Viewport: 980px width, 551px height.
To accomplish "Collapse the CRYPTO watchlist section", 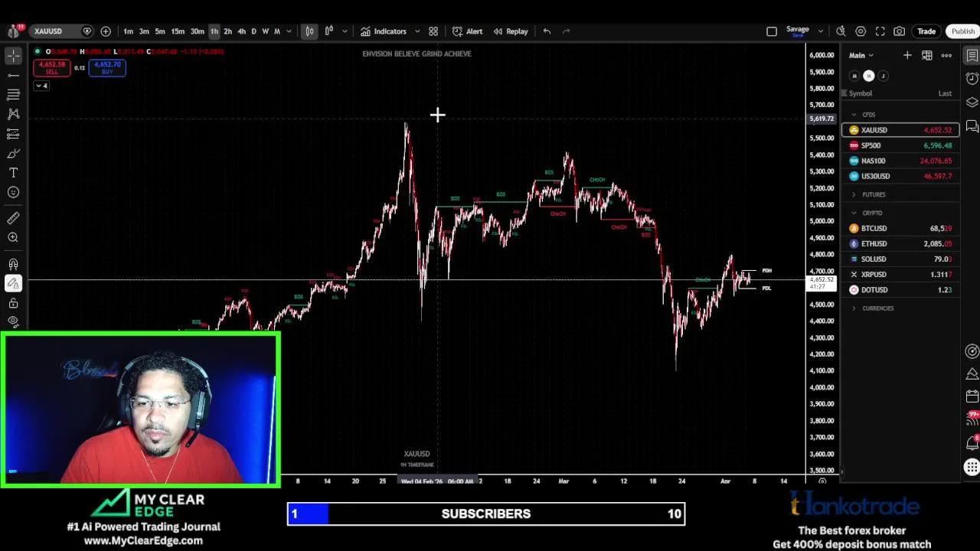I will point(854,213).
